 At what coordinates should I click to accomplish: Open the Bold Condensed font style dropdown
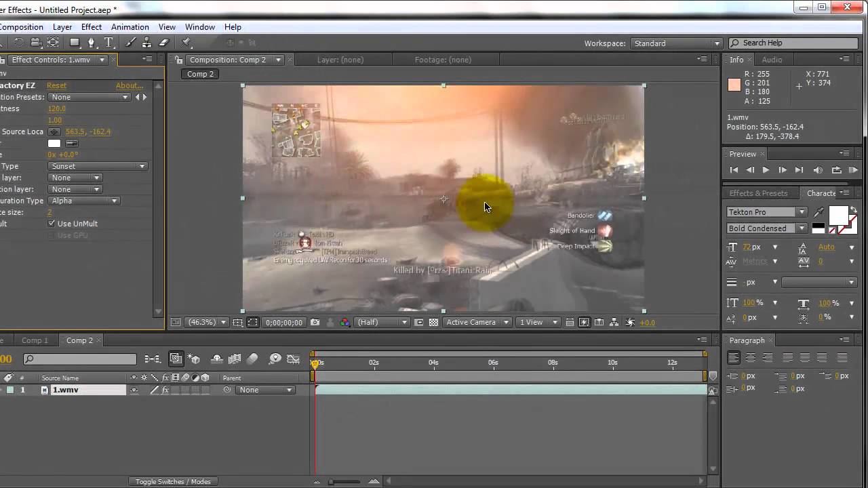click(766, 228)
